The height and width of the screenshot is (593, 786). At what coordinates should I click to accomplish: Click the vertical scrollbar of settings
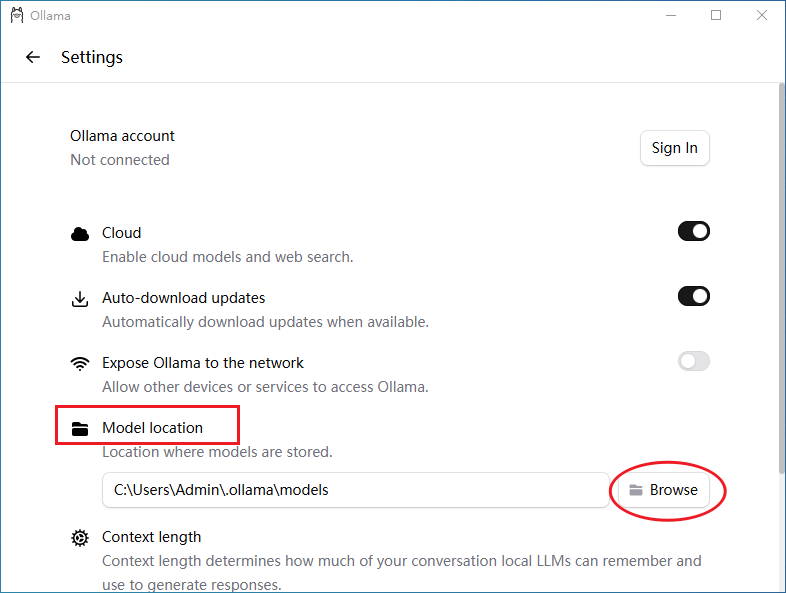point(781,278)
